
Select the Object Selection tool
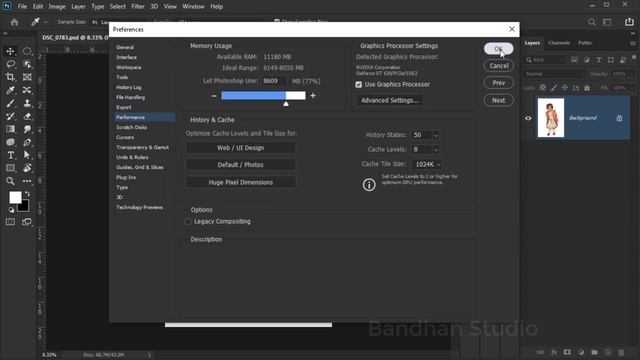[x=27, y=64]
